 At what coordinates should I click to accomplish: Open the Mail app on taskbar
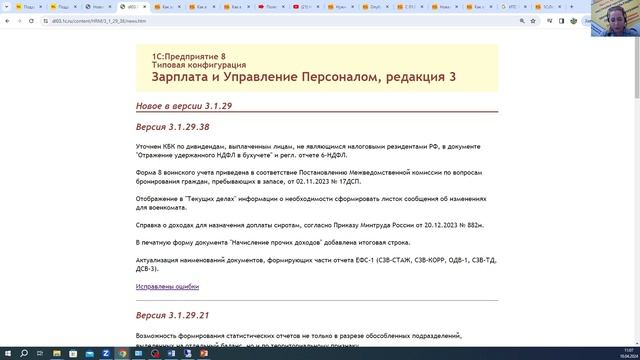(x=89, y=353)
